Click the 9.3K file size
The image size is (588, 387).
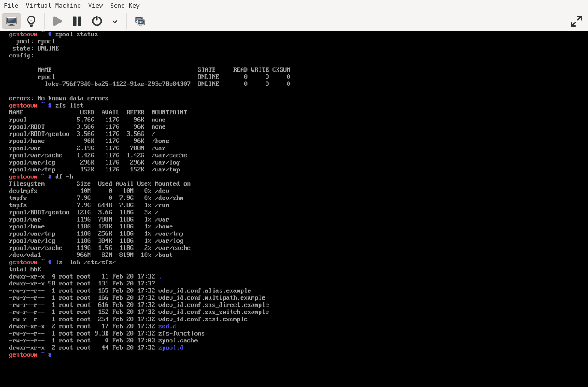102,333
